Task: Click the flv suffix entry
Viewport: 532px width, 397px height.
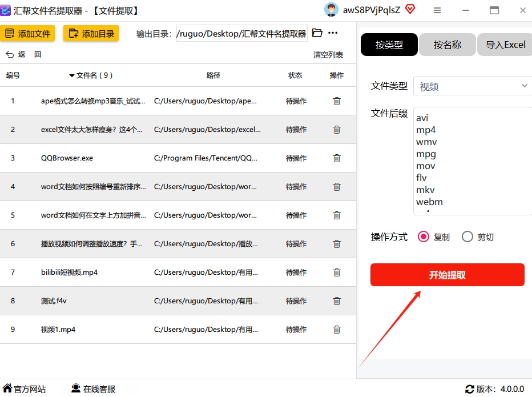Action: (421, 178)
